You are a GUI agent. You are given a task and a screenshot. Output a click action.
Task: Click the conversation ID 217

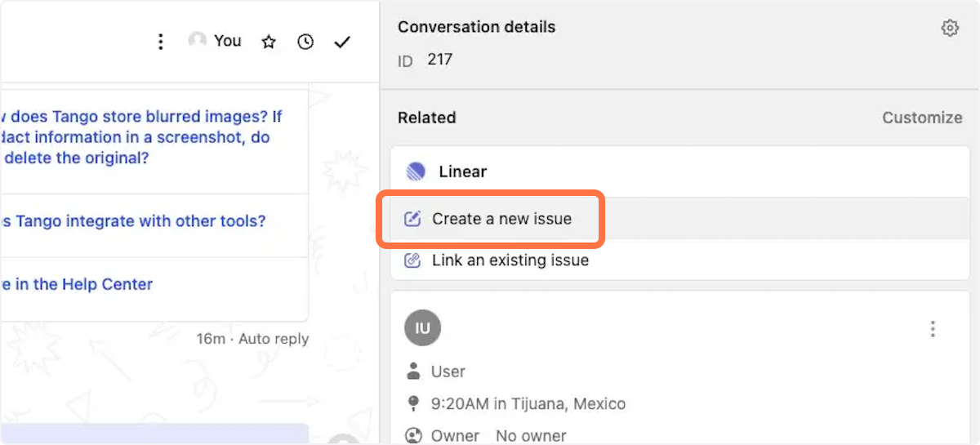(x=439, y=60)
